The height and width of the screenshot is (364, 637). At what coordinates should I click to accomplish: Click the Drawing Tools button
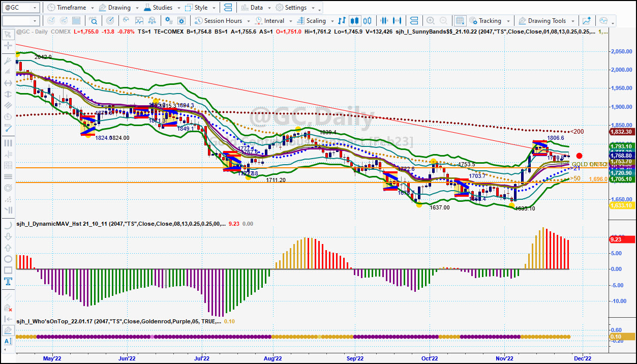click(542, 21)
